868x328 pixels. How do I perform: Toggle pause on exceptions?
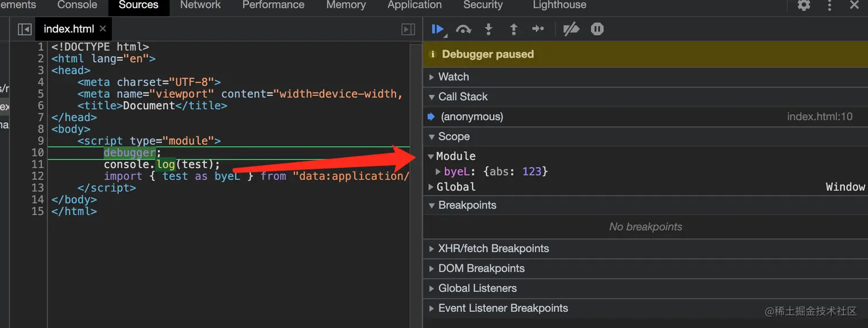pos(597,29)
